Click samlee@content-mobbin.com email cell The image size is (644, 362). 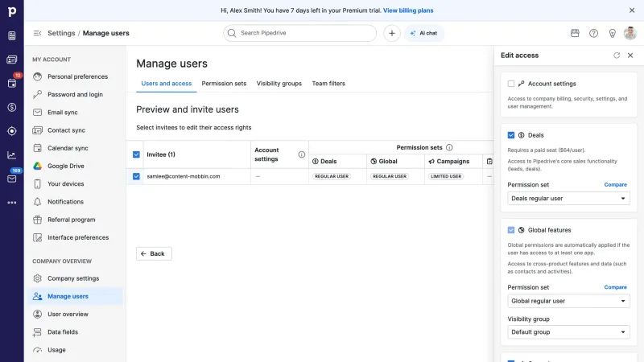pyautogui.click(x=184, y=176)
